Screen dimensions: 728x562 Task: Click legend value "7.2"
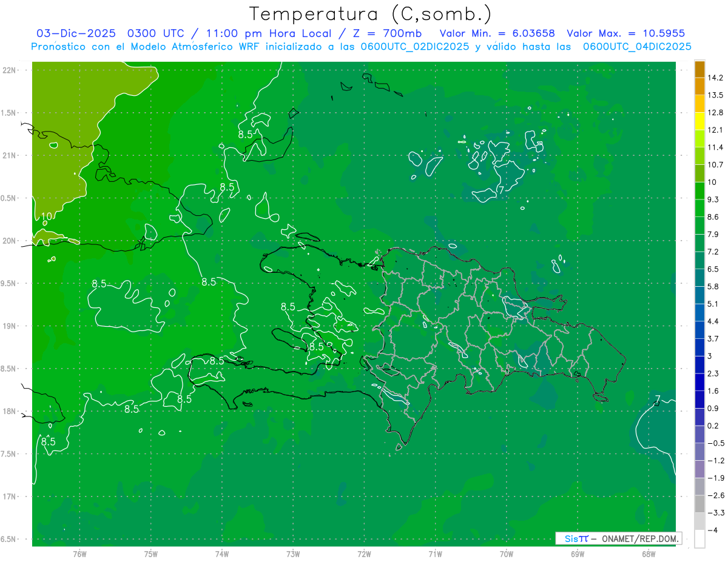(713, 252)
